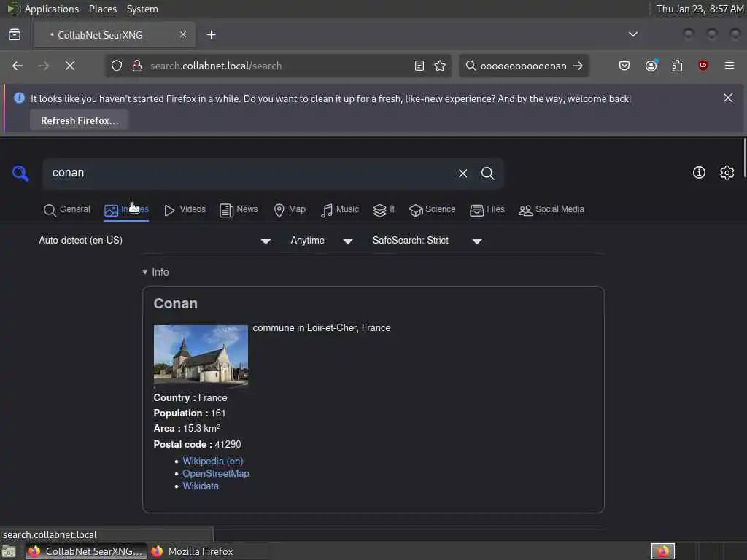The height and width of the screenshot is (560, 747).
Task: Switch to the Map category tab
Action: (x=290, y=209)
